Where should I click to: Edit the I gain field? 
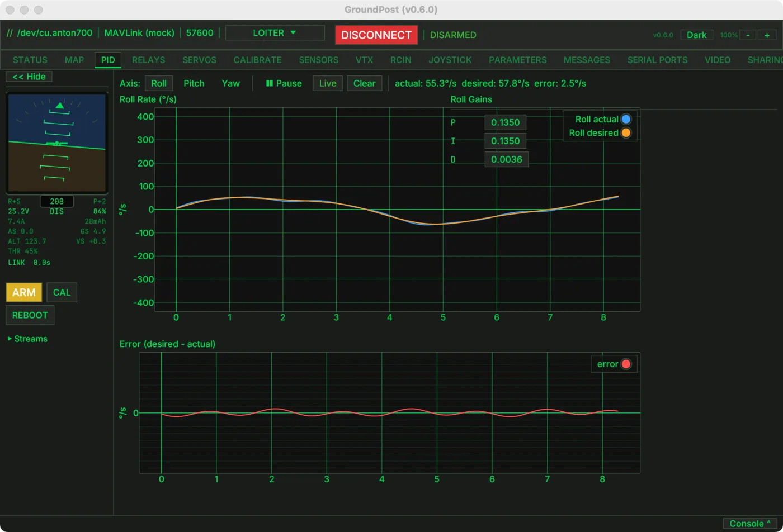pyautogui.click(x=506, y=141)
